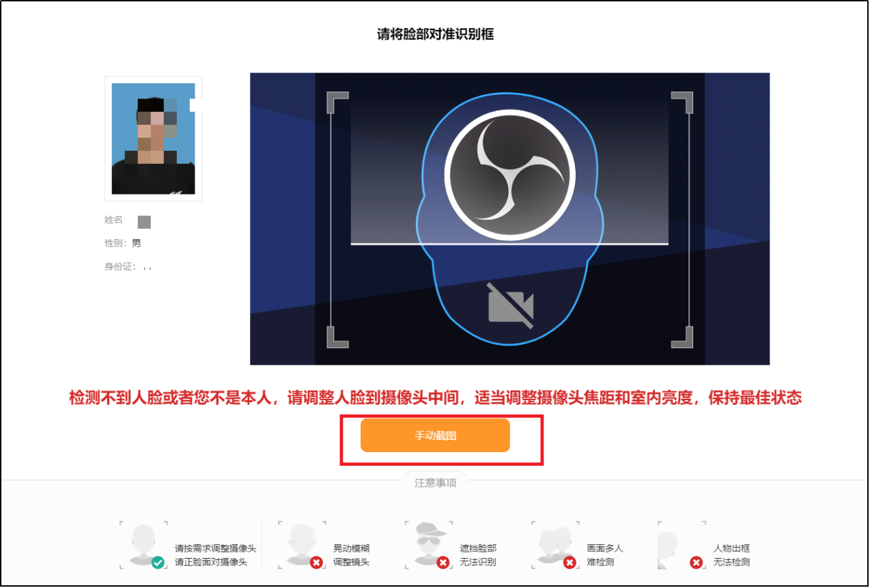Click the text 难检测
This screenshot has height=588, width=870.
[x=600, y=563]
